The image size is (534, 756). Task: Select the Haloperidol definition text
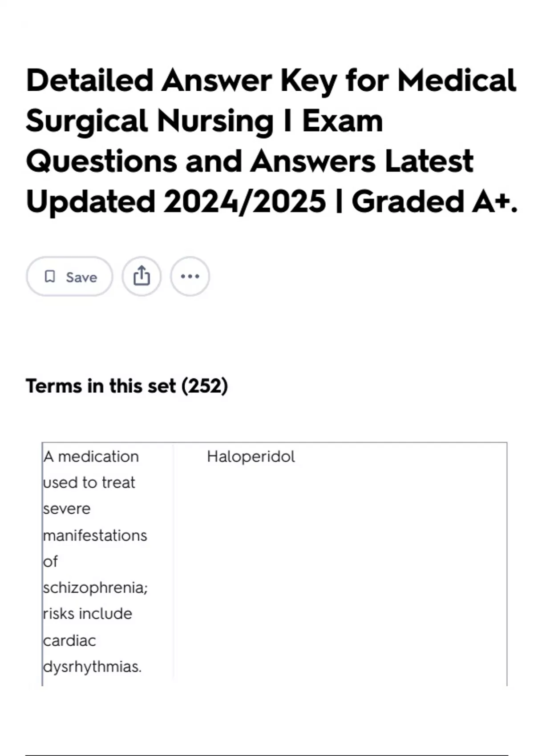click(251, 457)
